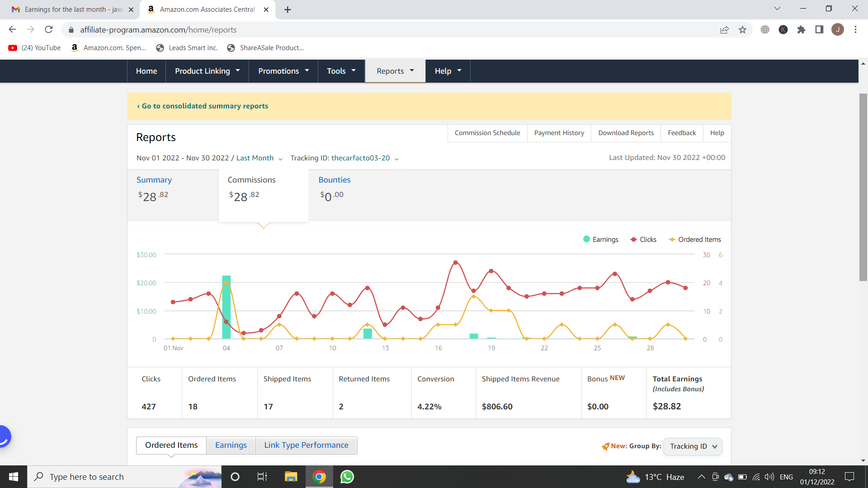Select the Summary tab

(173, 194)
